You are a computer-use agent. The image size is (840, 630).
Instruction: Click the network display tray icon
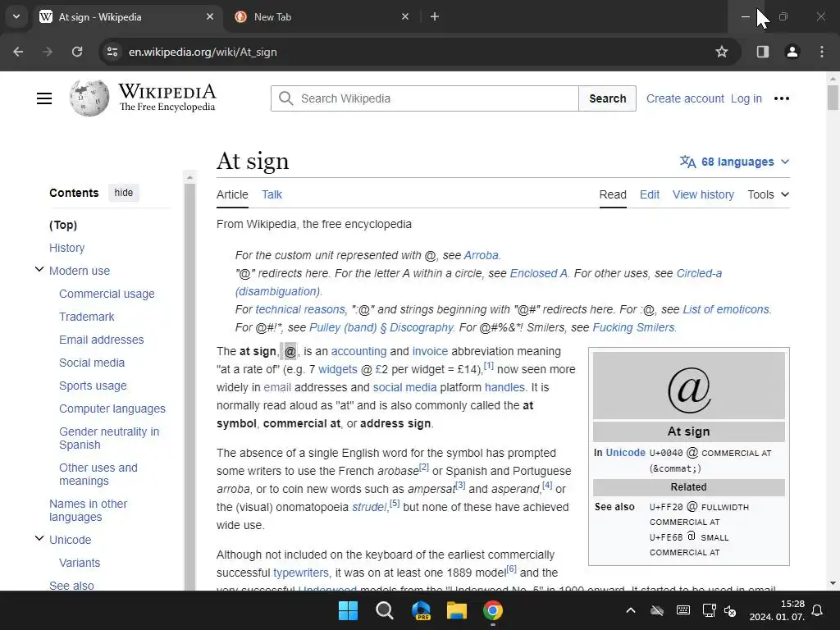click(710, 610)
